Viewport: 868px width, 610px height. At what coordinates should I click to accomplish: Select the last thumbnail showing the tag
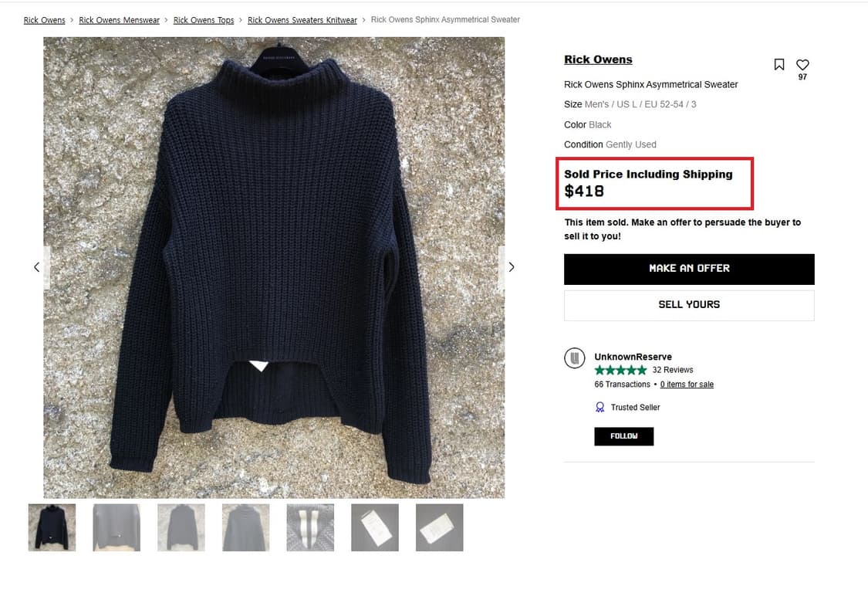439,527
